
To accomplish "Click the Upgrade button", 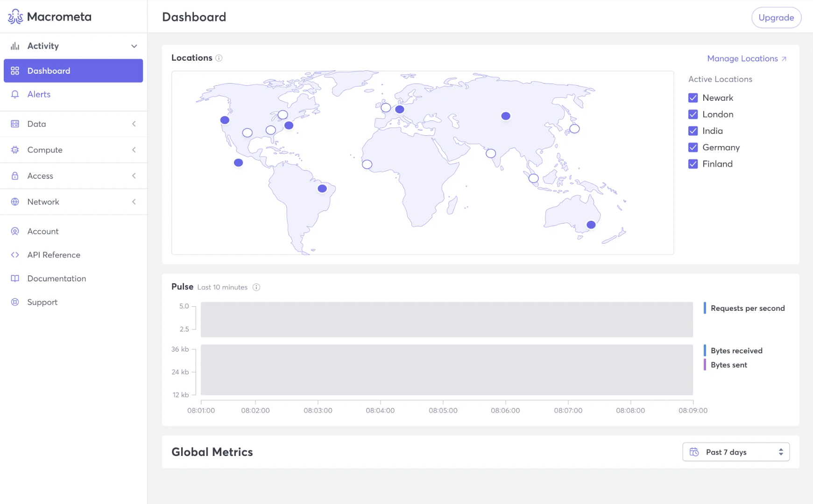I will pyautogui.click(x=776, y=18).
